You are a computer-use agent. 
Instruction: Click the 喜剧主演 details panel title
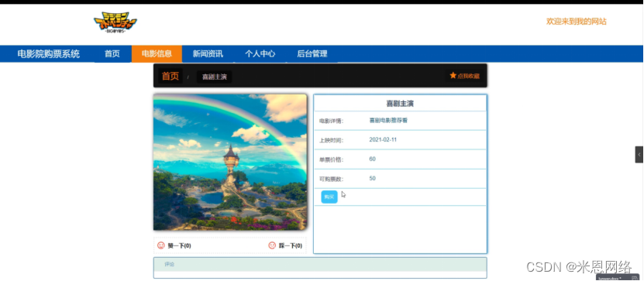[x=400, y=104]
